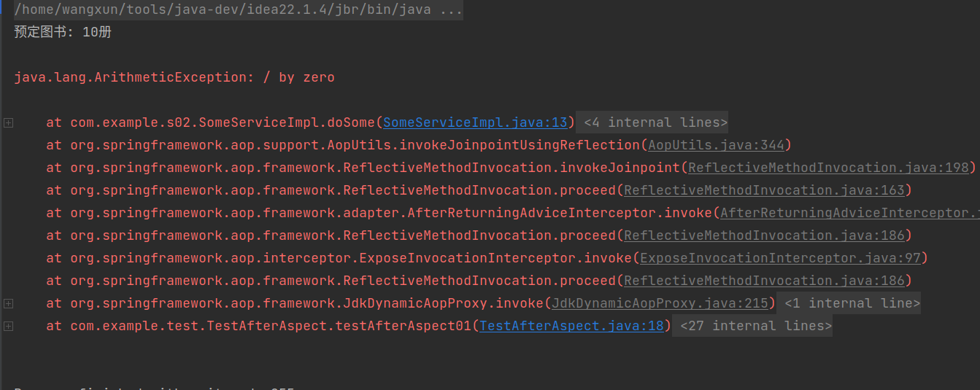Expand gutter fold icon beside SomeServiceImpl.doSome line
The width and height of the screenshot is (980, 390).
[8, 122]
